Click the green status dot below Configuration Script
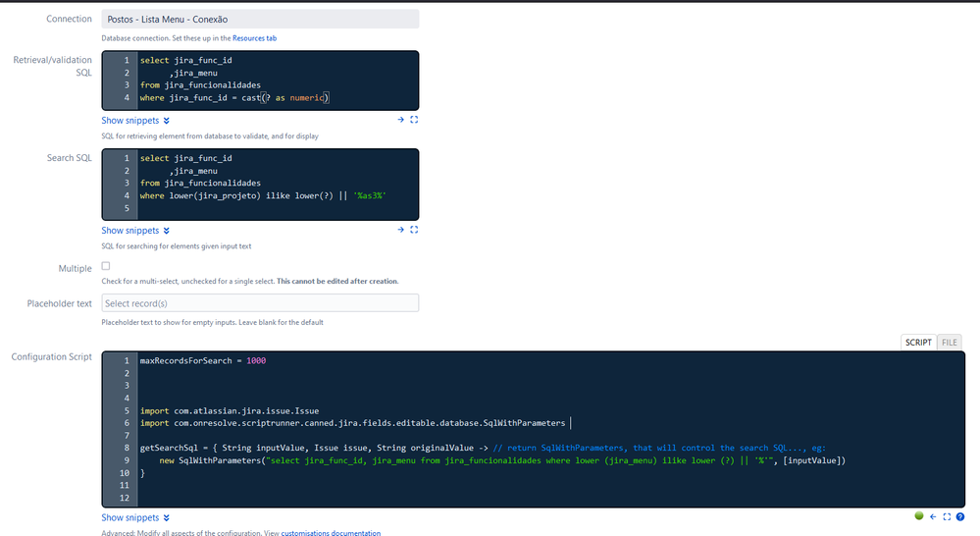Screen dimensions: 980x536 point(919,516)
